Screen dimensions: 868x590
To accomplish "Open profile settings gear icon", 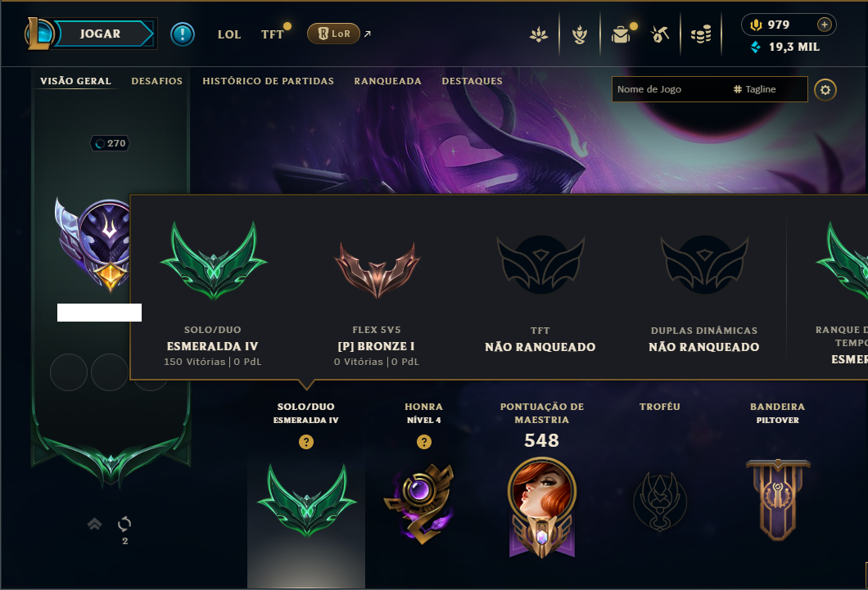I will coord(825,89).
